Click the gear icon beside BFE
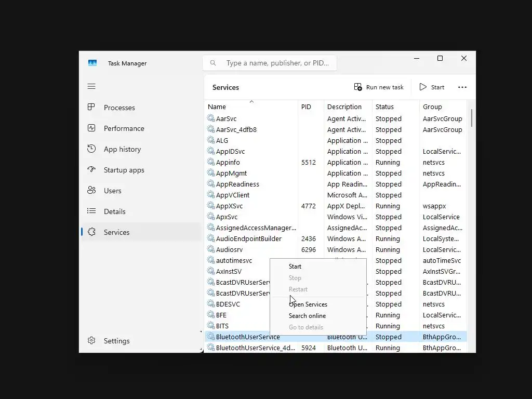Viewport: 532px width, 399px height. click(x=211, y=314)
